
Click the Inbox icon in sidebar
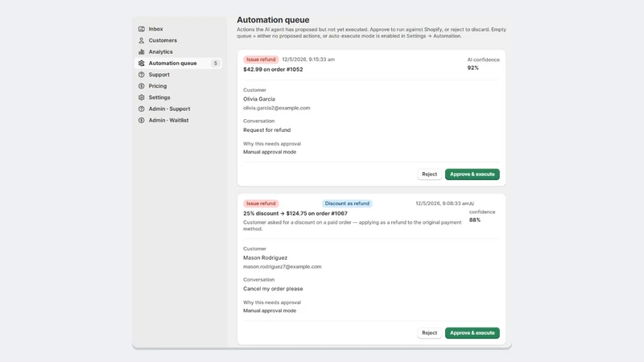pyautogui.click(x=142, y=29)
